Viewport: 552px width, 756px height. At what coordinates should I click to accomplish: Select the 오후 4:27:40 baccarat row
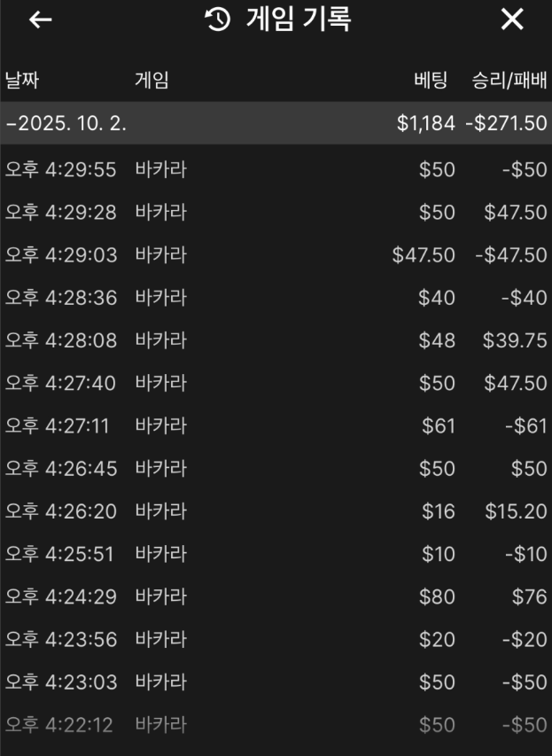[276, 383]
